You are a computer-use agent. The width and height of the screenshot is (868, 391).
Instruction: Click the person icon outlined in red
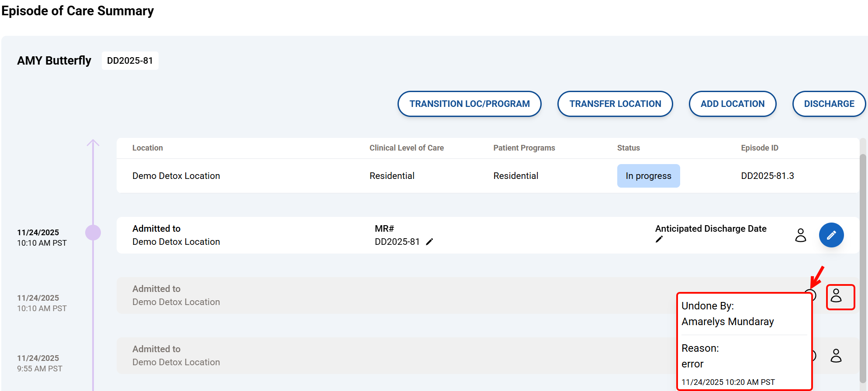[836, 296]
